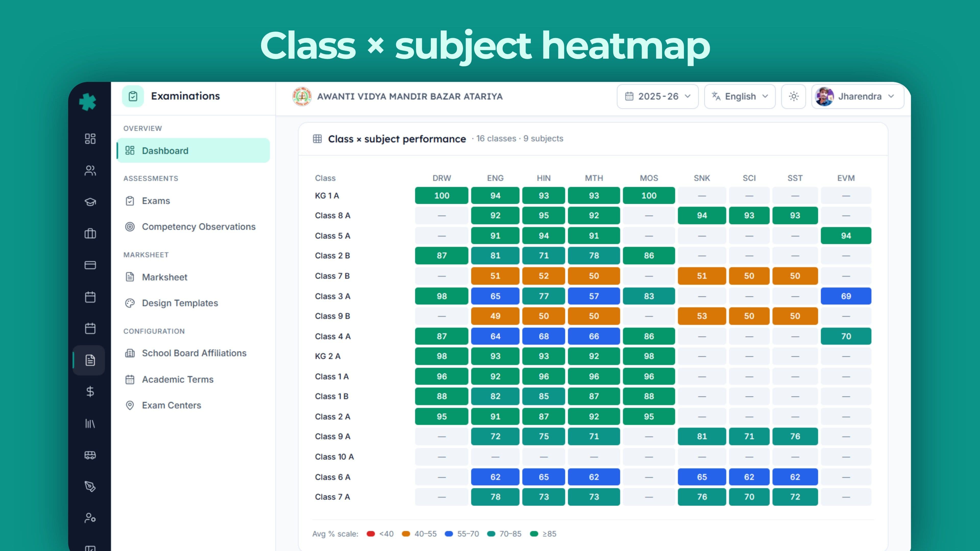The image size is (980, 551).
Task: Click the School Board Affiliations building icon
Action: point(130,353)
